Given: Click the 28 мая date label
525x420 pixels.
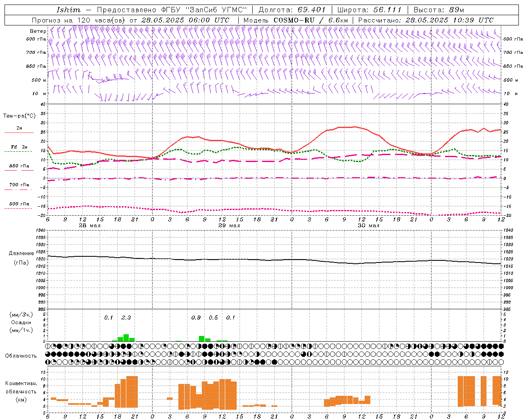Looking at the screenshot, I should [x=89, y=226].
